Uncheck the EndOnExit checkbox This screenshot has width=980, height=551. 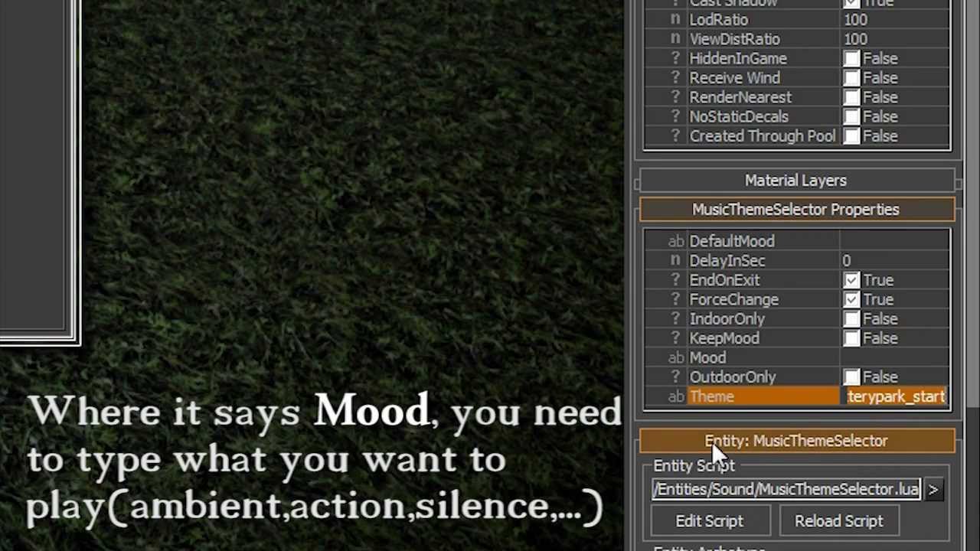(852, 280)
